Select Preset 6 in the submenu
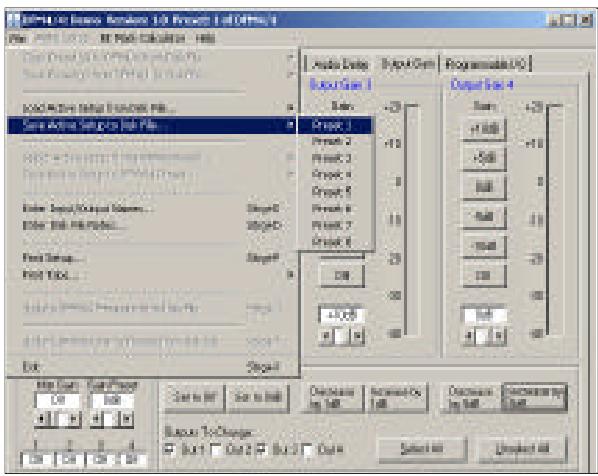Image resolution: width=598 pixels, height=476 pixels. tap(334, 209)
